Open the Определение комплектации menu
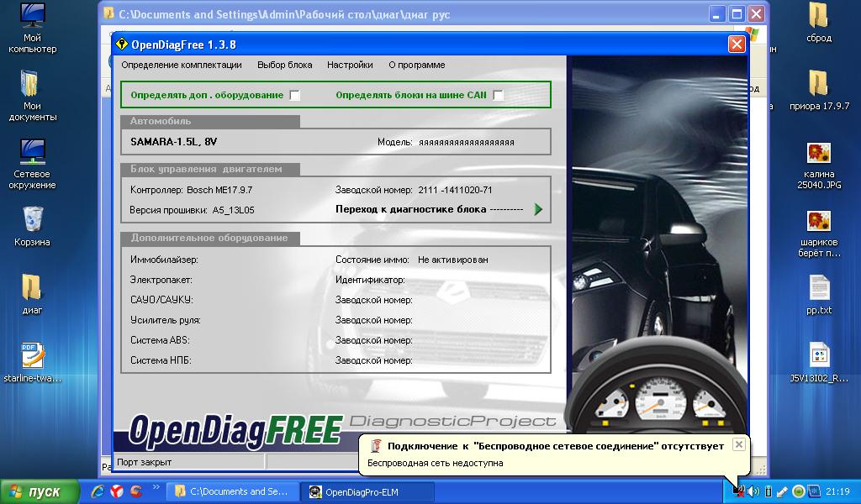Viewport: 861px width, 504px height. click(x=182, y=65)
